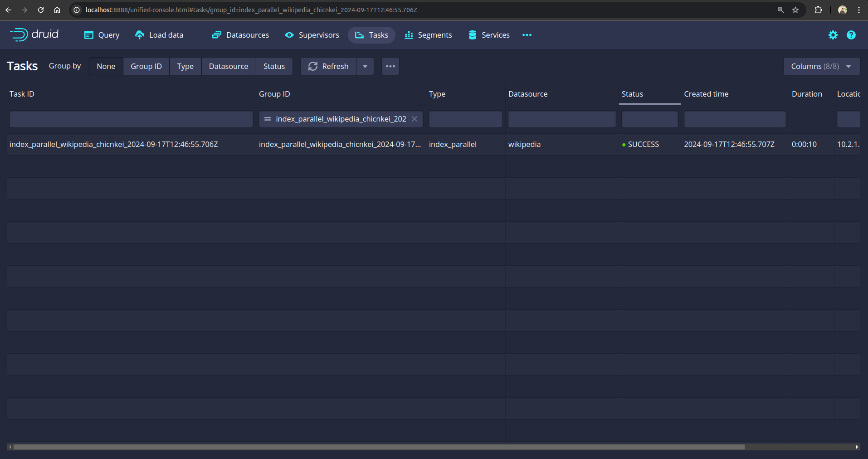This screenshot has width=868, height=459.
Task: Open the browser extensions puzzle icon
Action: (818, 10)
